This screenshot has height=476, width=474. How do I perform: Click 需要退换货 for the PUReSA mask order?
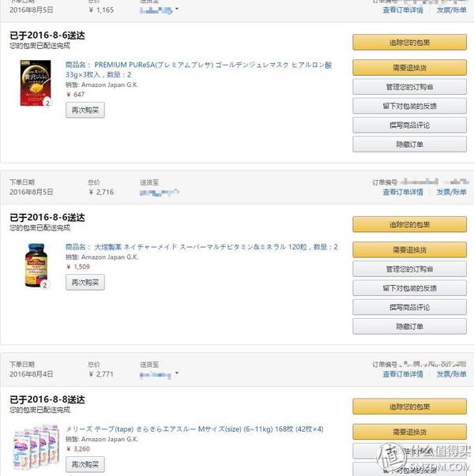409,68
